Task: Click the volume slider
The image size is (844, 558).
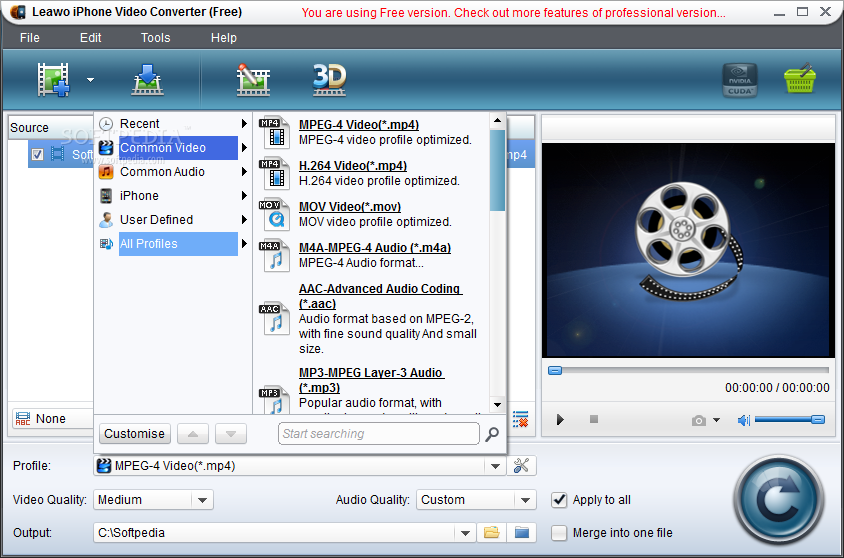Action: click(790, 420)
